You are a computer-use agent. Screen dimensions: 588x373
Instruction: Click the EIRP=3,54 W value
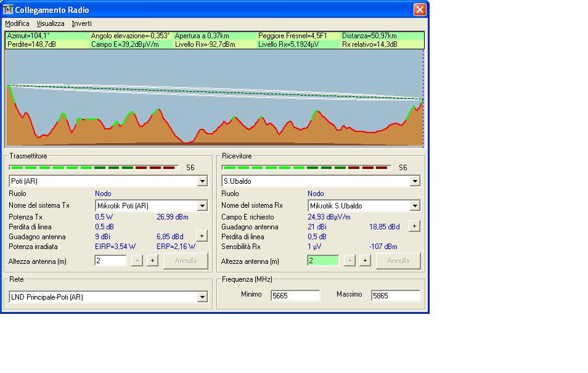pos(115,247)
